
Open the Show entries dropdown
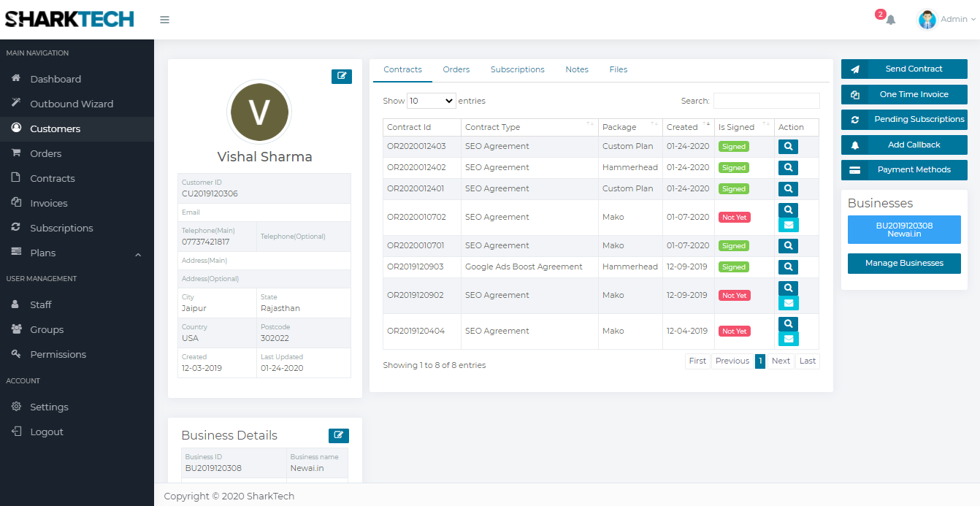pyautogui.click(x=431, y=101)
